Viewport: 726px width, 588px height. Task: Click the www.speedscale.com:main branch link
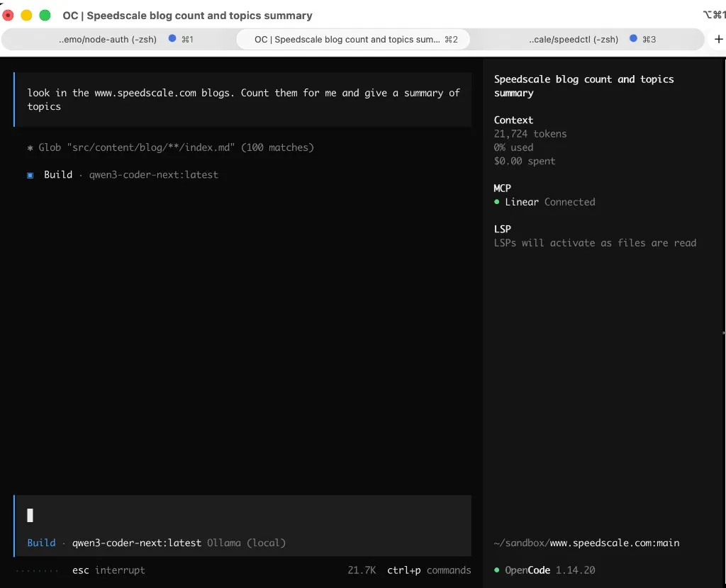[x=613, y=543]
